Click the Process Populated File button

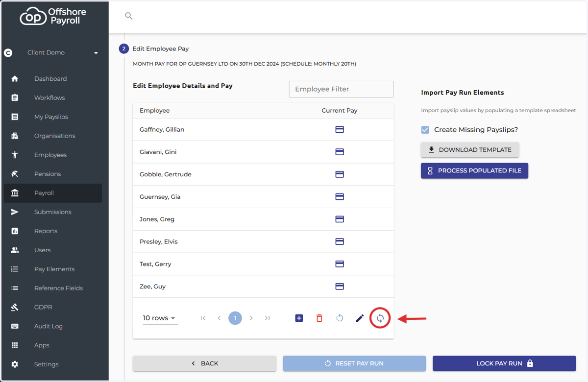(x=474, y=171)
